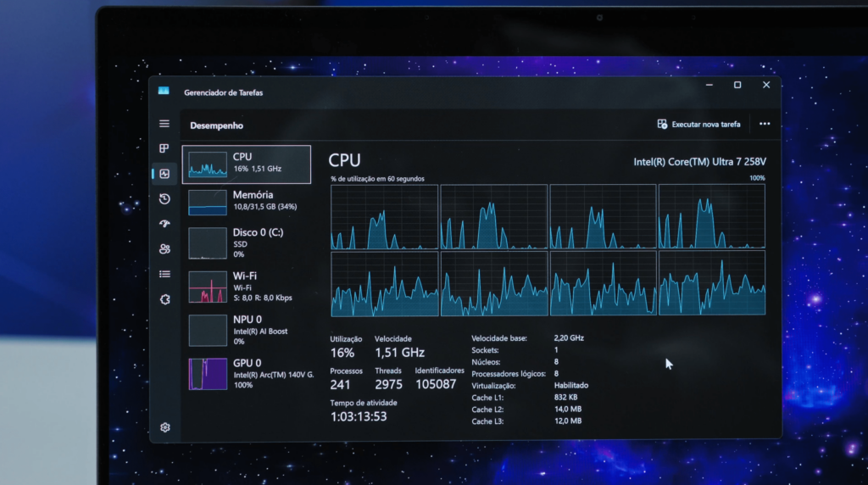Select the Performance page icon
The height and width of the screenshot is (485, 868).
(164, 174)
